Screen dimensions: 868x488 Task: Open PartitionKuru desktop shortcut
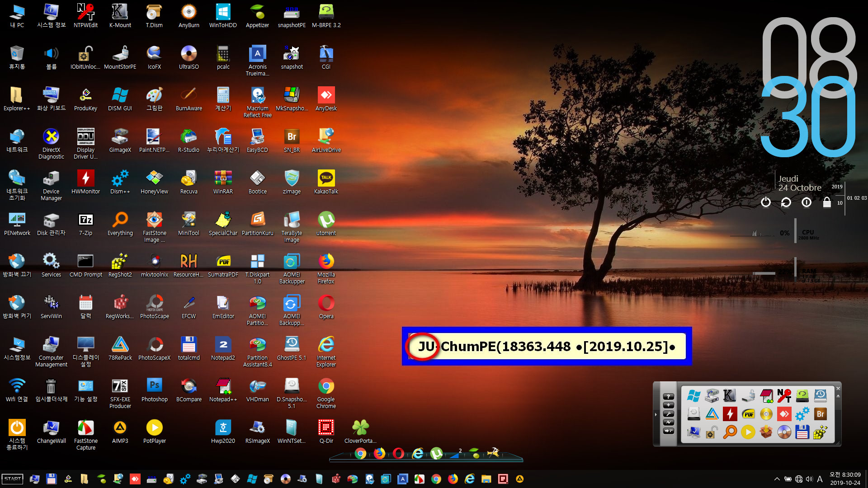[257, 224]
